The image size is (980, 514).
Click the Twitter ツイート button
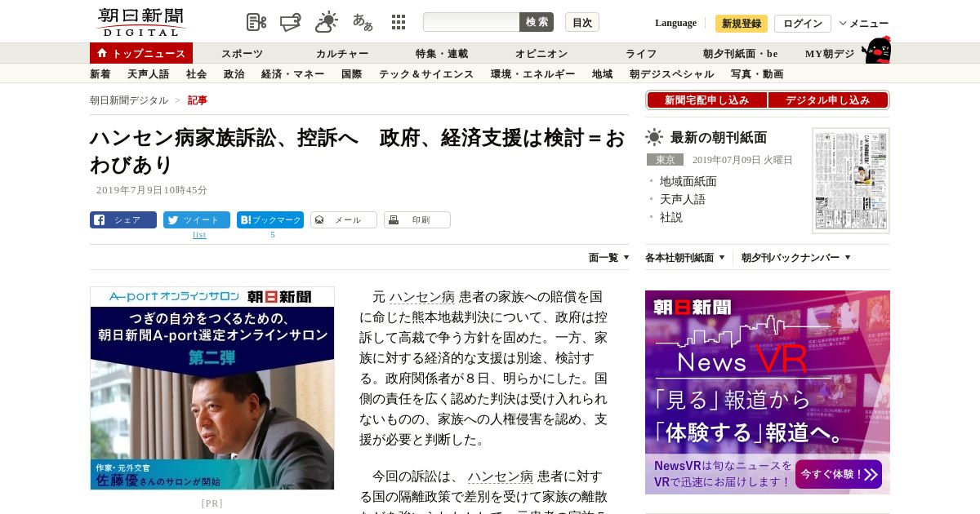pos(197,220)
